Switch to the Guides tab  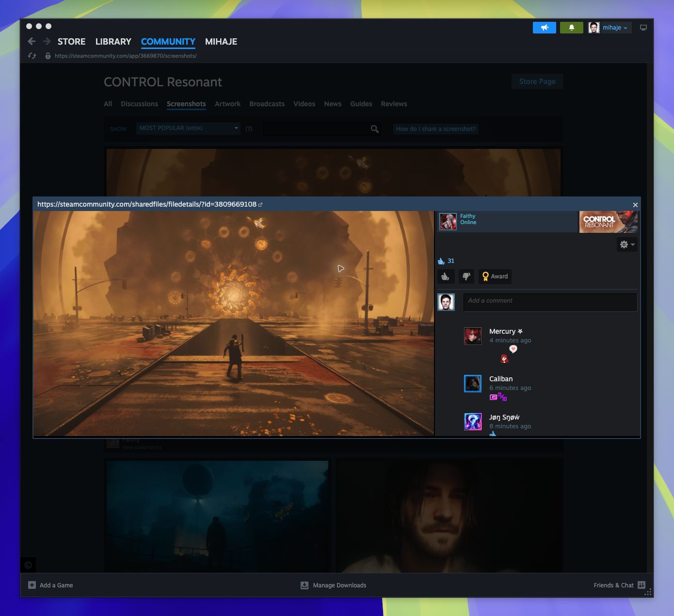361,104
